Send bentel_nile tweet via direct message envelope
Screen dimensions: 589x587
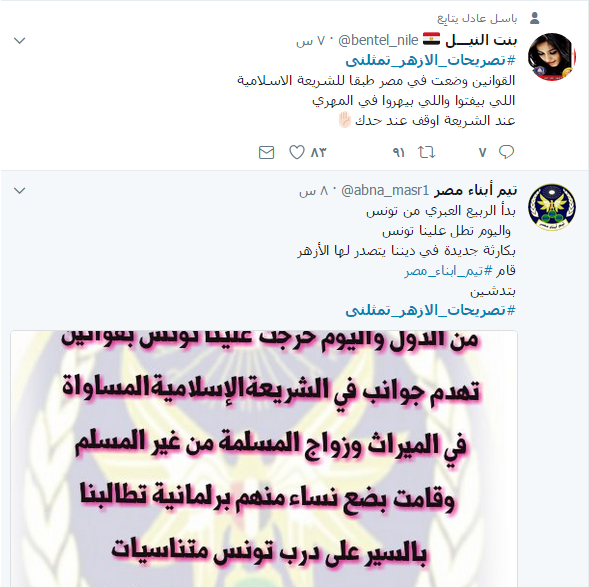coord(266,152)
